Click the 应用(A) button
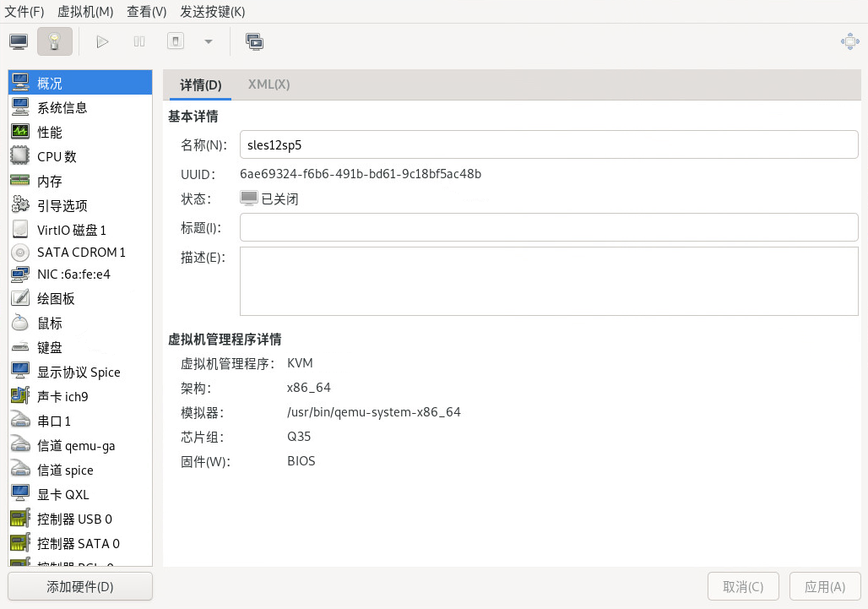868x609 pixels. pos(825,587)
